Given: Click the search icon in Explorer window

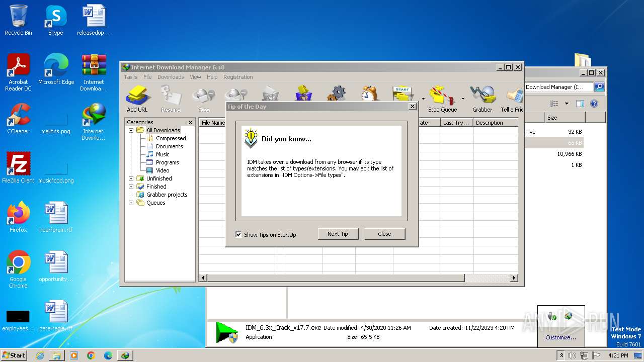Looking at the screenshot, I should 599,87.
